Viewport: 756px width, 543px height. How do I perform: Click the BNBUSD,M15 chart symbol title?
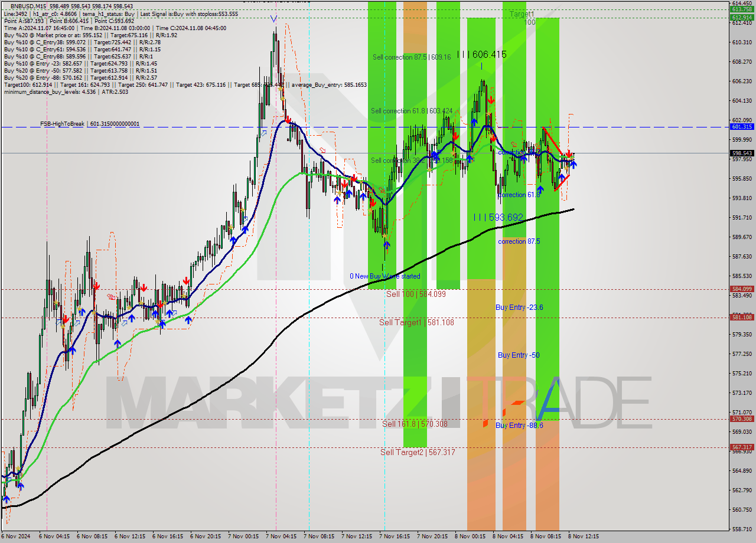(28, 6)
